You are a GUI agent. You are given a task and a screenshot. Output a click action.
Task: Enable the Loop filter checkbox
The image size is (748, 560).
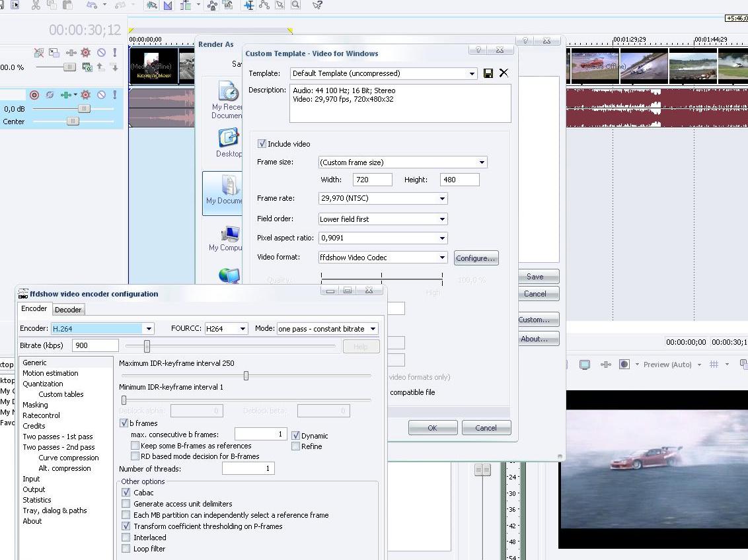126,549
